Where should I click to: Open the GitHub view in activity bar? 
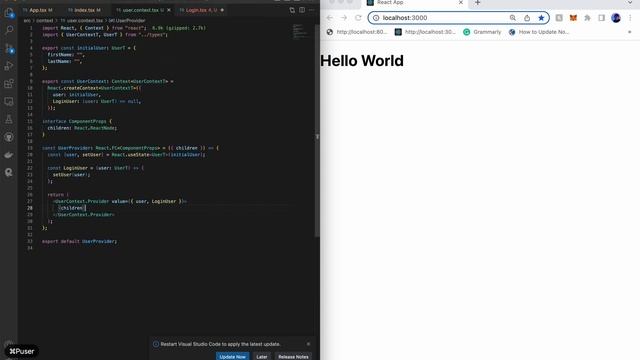point(9,137)
